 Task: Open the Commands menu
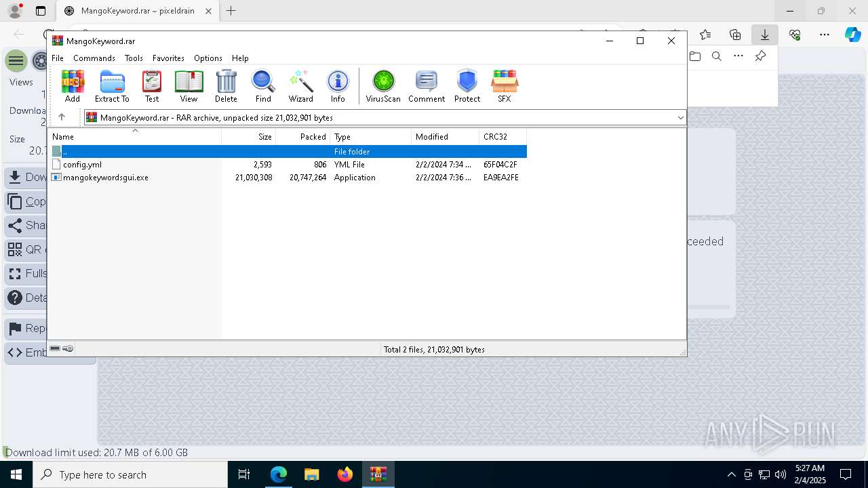click(x=94, y=58)
